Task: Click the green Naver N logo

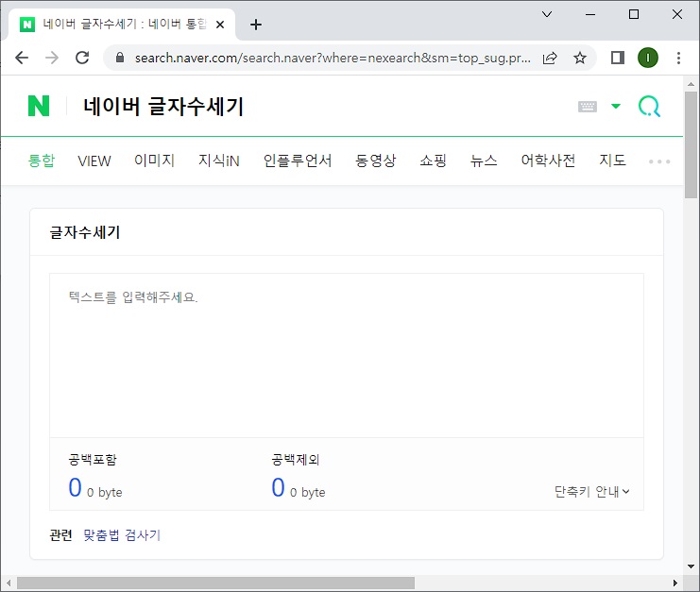Action: [39, 106]
